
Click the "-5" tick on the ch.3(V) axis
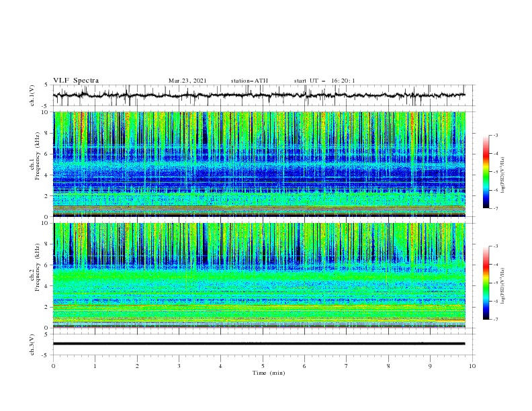(46, 355)
